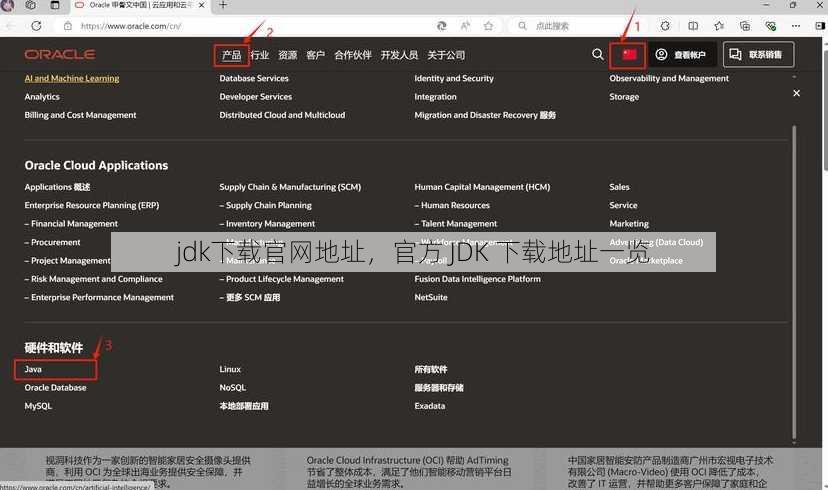Open Talent Management link

point(456,224)
